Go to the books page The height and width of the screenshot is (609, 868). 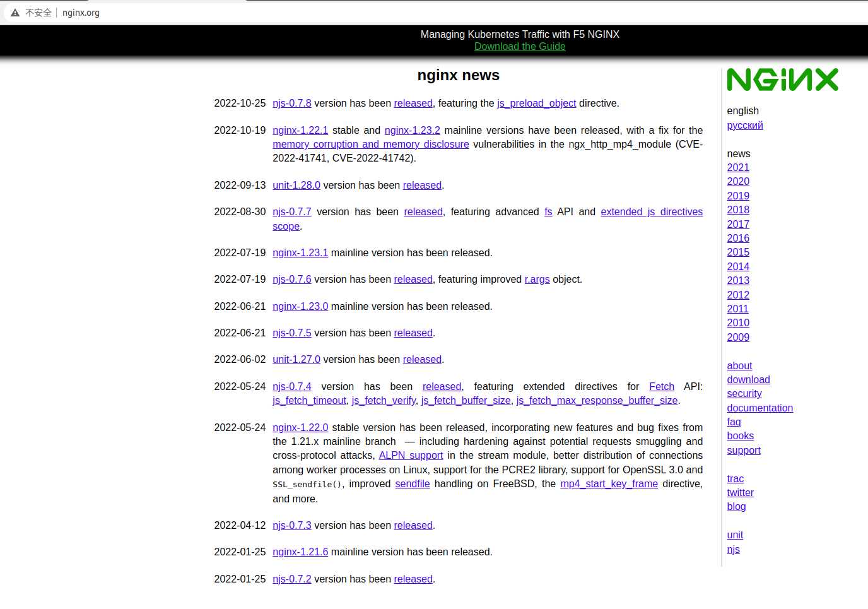[x=741, y=436]
